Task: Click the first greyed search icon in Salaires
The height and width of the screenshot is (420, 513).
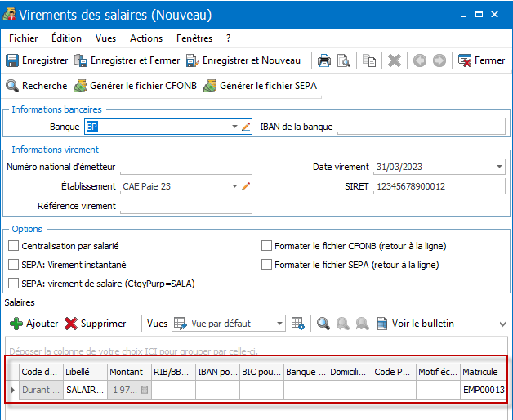Action: [343, 324]
